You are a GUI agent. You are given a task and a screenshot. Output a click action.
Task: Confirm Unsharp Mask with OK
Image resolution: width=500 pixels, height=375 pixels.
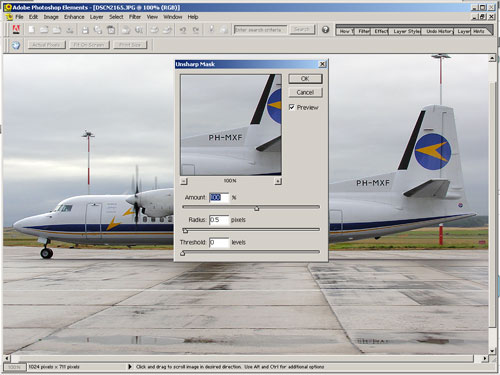point(305,79)
